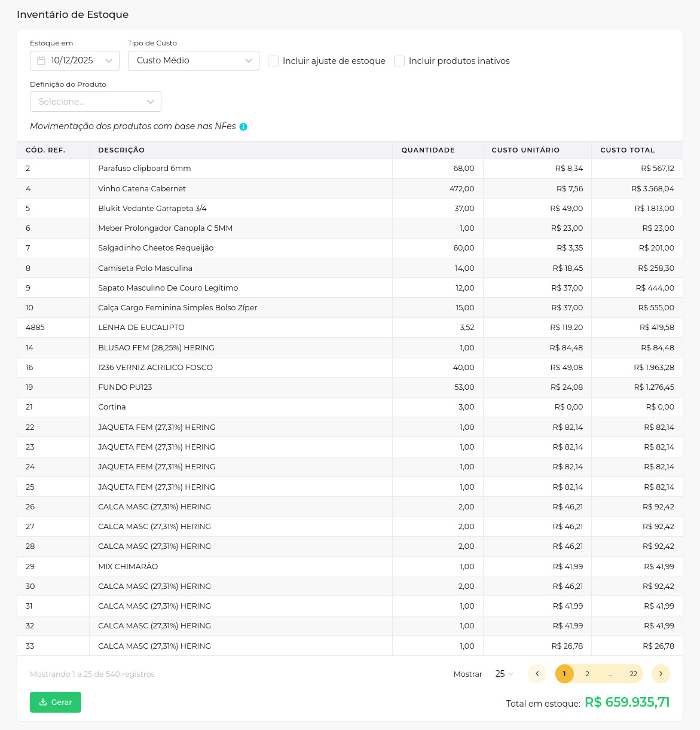Go to previous page arrow

click(x=537, y=674)
